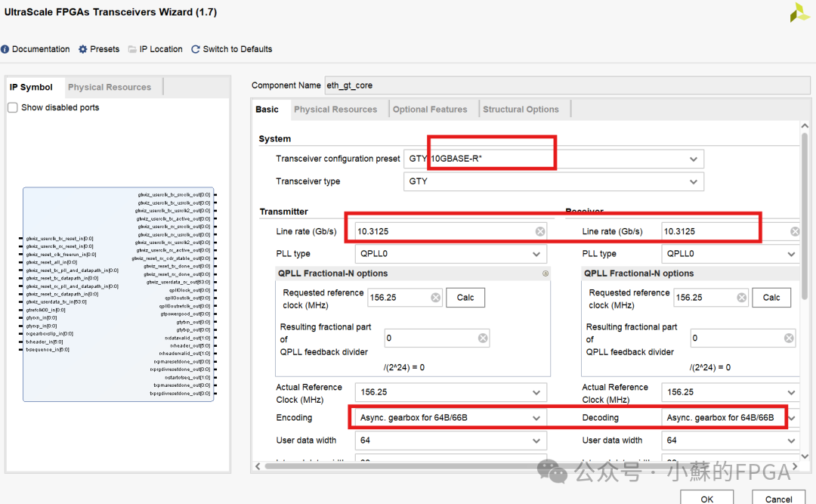
Task: Open the Decoding dropdown
Action: (x=792, y=418)
